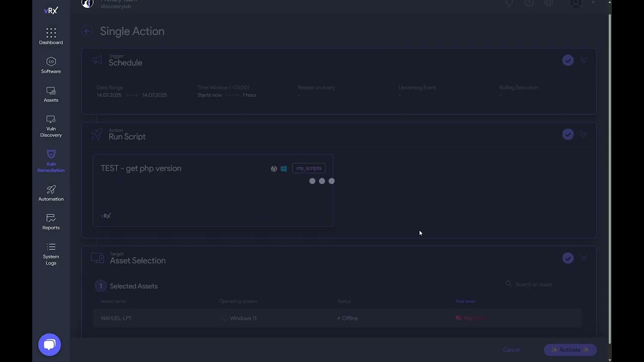Click the Schedule section checkmark badge

[568, 60]
